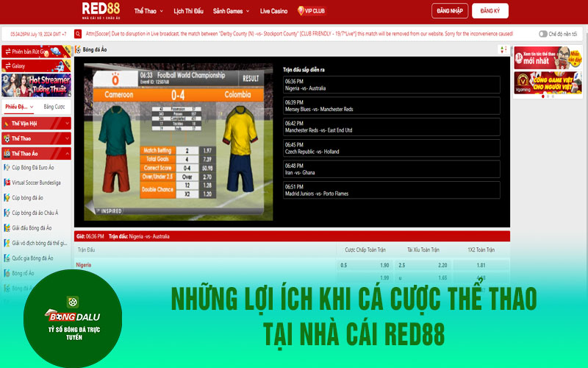Open the 'Cổng Game Việt' Vgaming banner
The width and height of the screenshot is (588, 368).
click(x=548, y=82)
